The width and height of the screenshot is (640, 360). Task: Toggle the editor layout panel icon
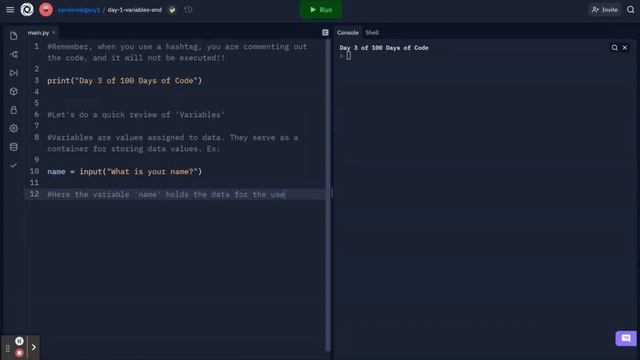[325, 33]
